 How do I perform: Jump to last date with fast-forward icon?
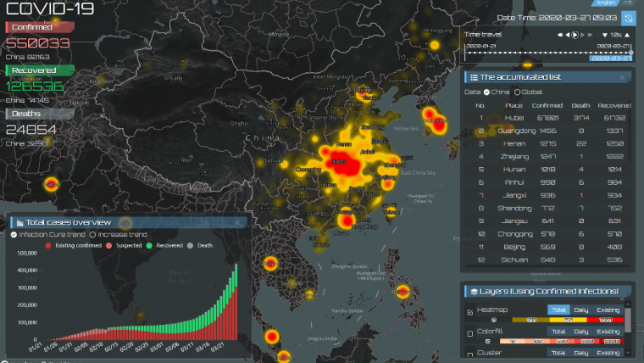[591, 35]
